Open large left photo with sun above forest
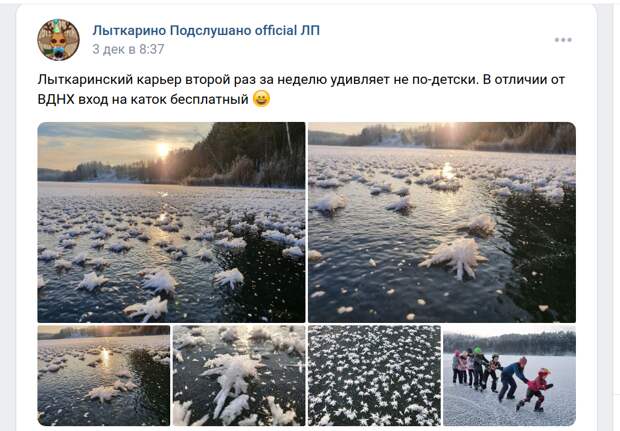Image resolution: width=620 pixels, height=431 pixels. [x=171, y=222]
